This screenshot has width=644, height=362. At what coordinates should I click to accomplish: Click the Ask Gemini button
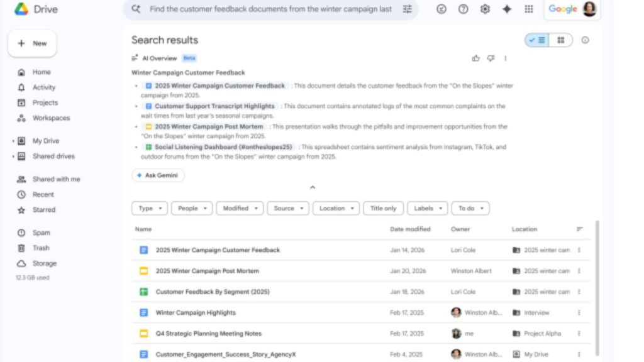pos(158,175)
